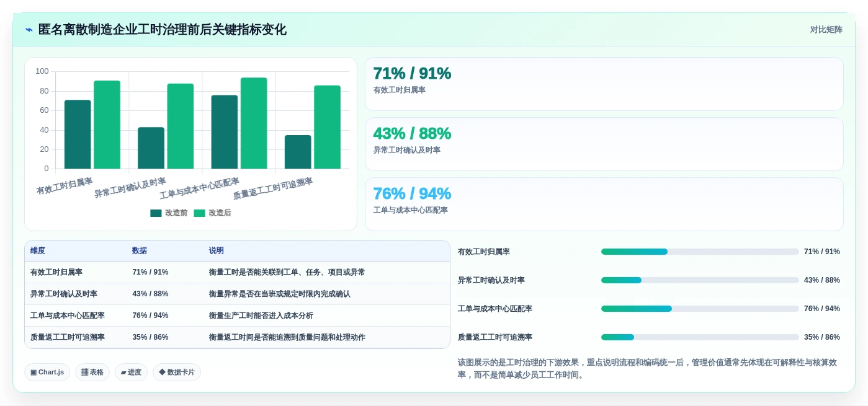Select the 工单与成本中心匹配率 table row name
Image resolution: width=868 pixels, height=406 pixels.
68,316
